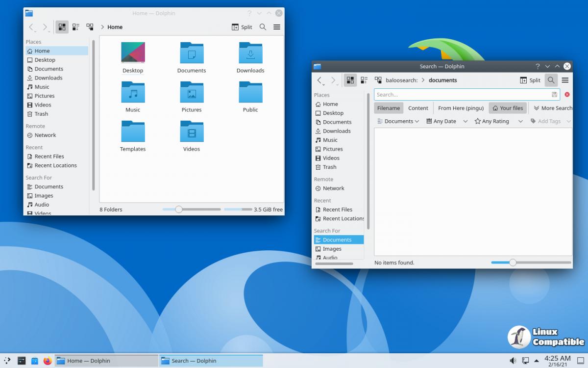This screenshot has height=368, width=588.
Task: Open the Any Date filter dropdown
Action: [447, 121]
